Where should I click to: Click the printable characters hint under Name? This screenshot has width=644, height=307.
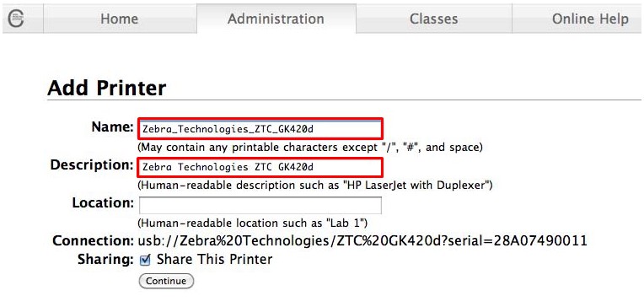tap(310, 147)
